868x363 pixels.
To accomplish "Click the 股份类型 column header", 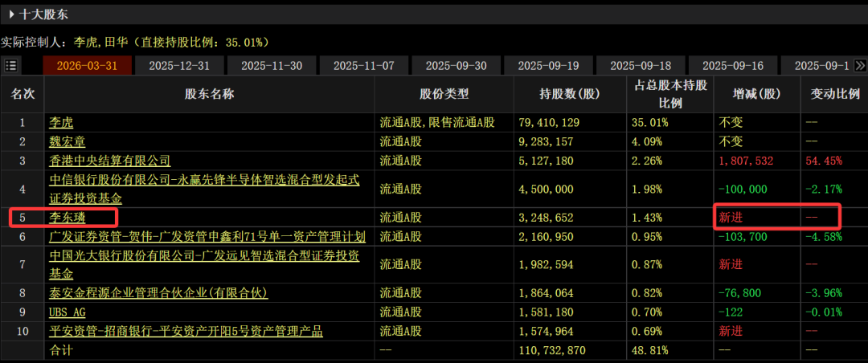I will (x=444, y=93).
